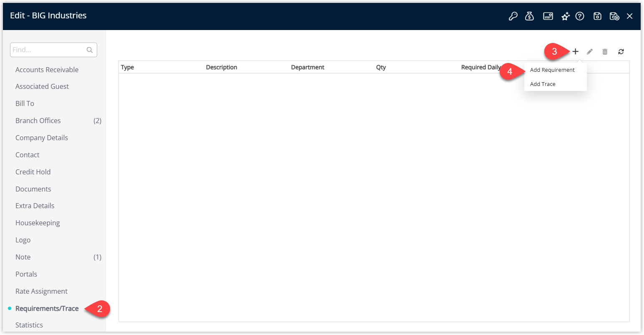Select Extra Details in sidebar
The height and width of the screenshot is (335, 644).
pyautogui.click(x=35, y=206)
